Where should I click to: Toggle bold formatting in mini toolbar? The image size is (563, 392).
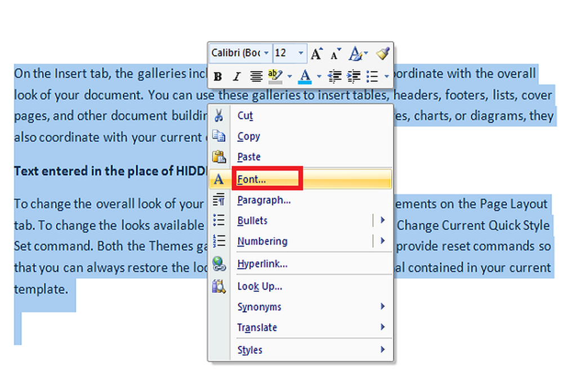tap(218, 77)
